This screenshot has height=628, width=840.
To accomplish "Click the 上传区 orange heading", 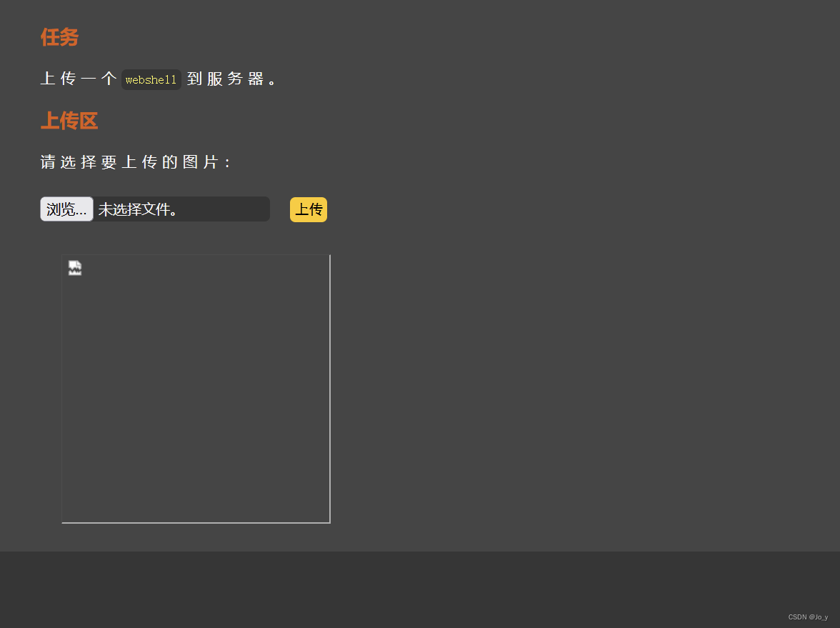I will click(69, 121).
